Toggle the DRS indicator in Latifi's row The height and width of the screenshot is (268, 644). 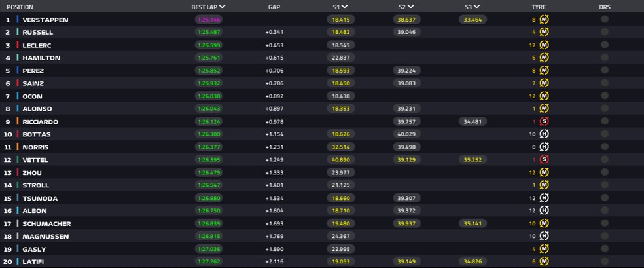[x=605, y=261]
